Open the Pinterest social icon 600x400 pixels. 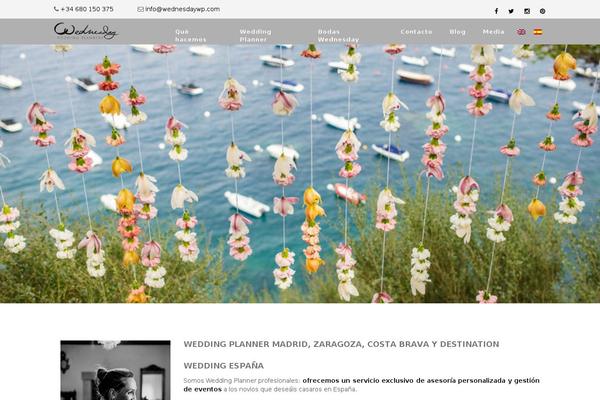543,11
